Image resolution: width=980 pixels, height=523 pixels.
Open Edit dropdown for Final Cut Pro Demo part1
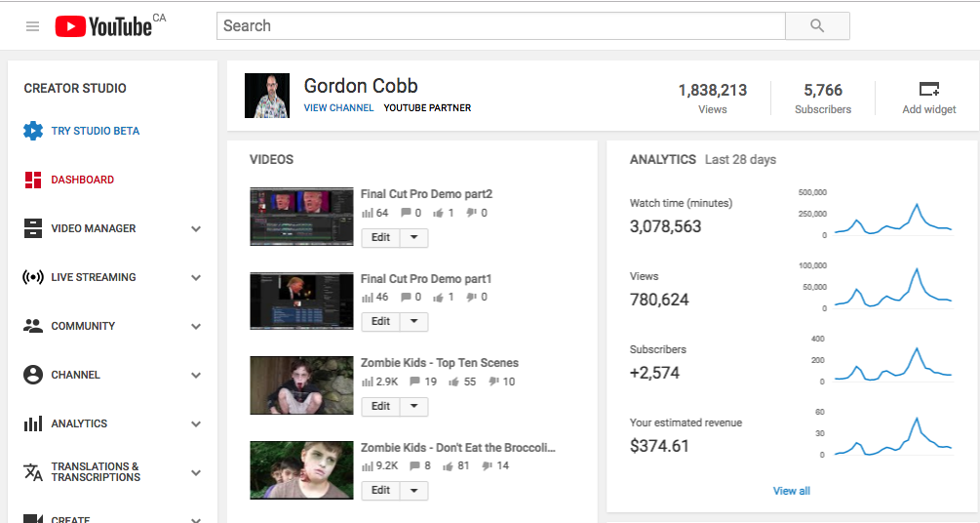point(413,322)
